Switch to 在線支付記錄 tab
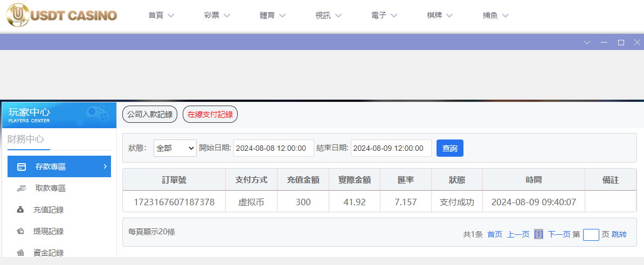Screen dimensions: 644x265 coord(210,114)
